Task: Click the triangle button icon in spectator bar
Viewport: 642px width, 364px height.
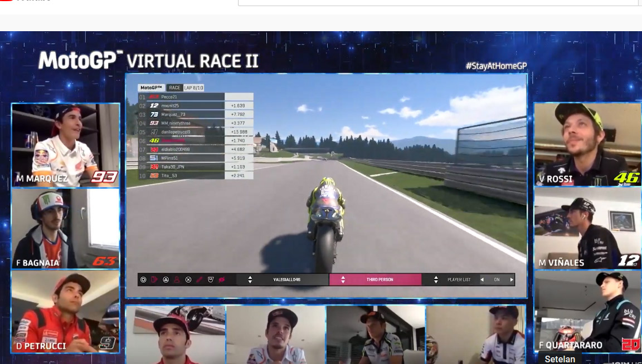Action: pos(166,280)
